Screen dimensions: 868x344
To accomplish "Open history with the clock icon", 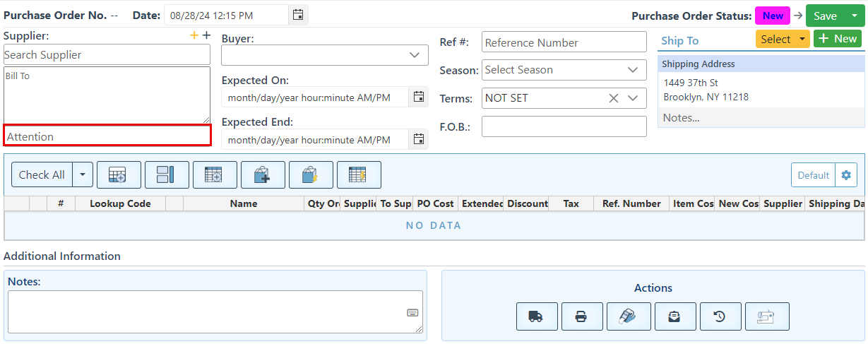I will click(719, 316).
